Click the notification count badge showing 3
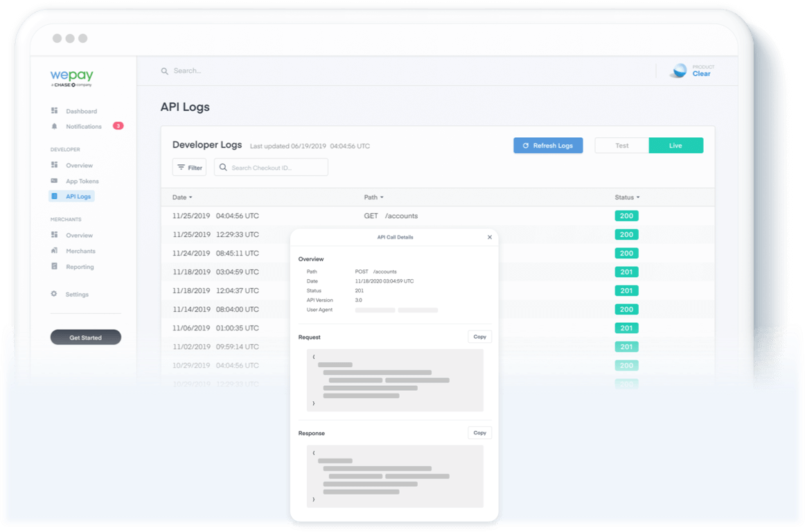 coord(118,126)
